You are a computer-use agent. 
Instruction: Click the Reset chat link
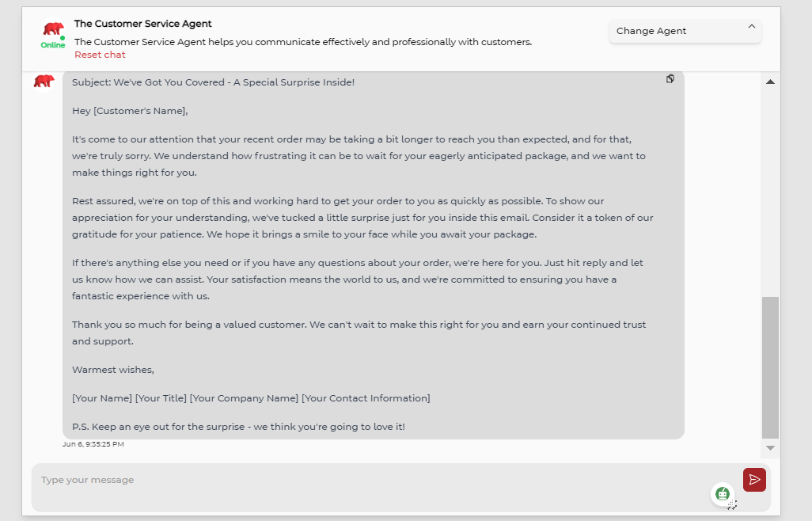click(100, 55)
